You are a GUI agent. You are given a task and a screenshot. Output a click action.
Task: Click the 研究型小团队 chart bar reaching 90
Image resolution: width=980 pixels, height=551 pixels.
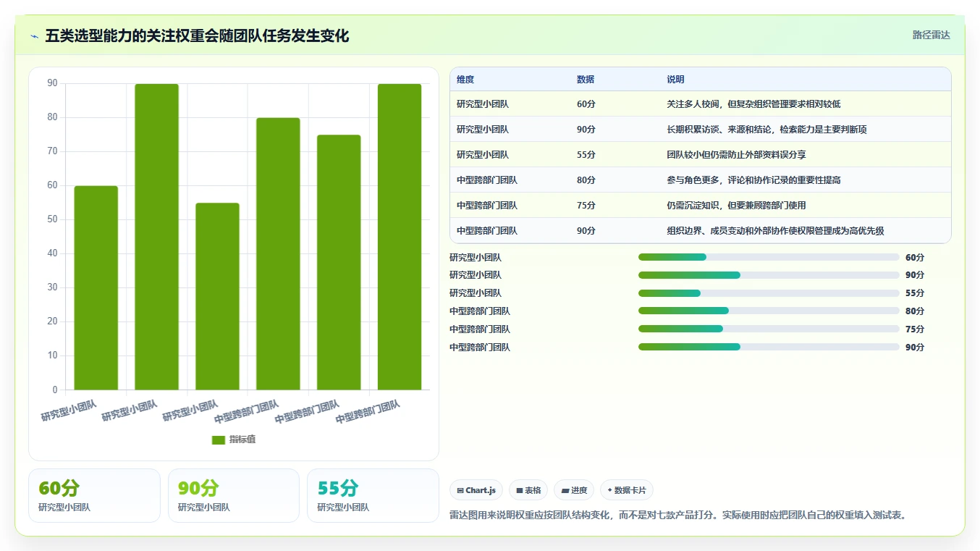(x=157, y=237)
